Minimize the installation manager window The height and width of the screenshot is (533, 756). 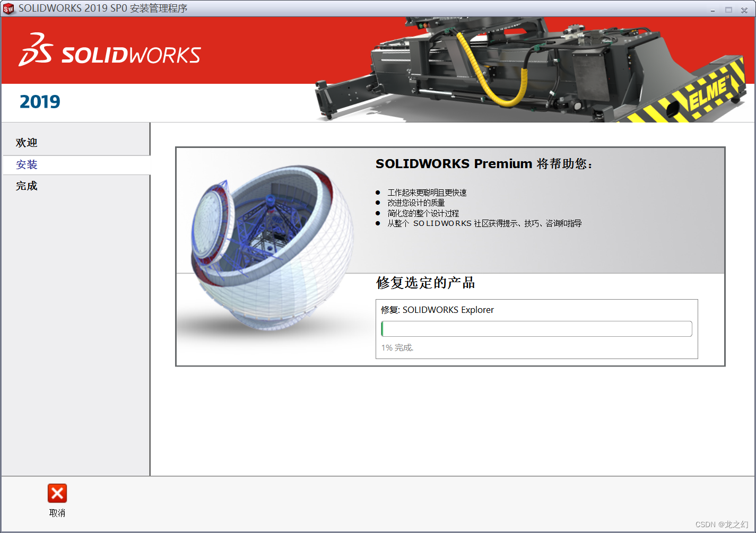(713, 10)
